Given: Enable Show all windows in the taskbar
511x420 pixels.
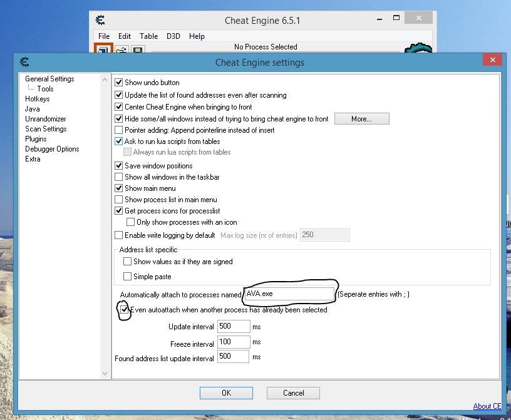Looking at the screenshot, I should tap(118, 177).
